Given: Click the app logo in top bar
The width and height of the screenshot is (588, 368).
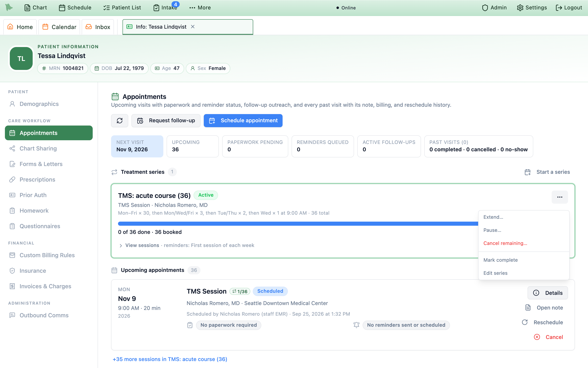Looking at the screenshot, I should click(x=9, y=7).
